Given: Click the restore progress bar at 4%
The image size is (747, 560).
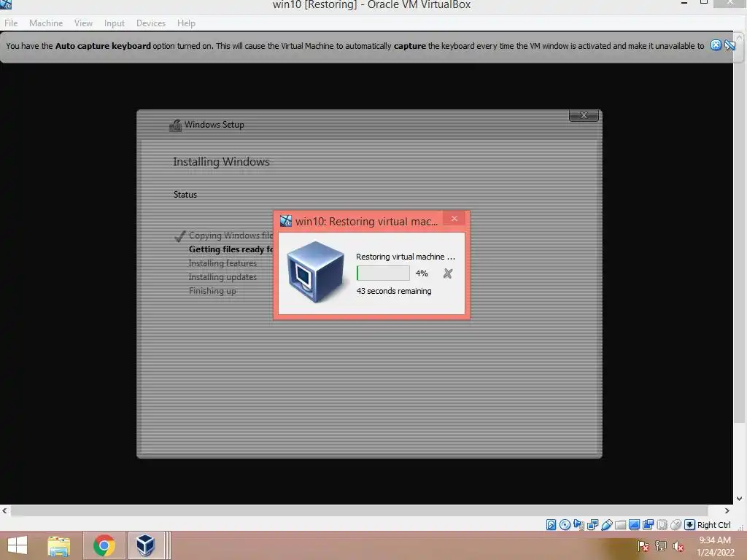Looking at the screenshot, I should tap(383, 273).
